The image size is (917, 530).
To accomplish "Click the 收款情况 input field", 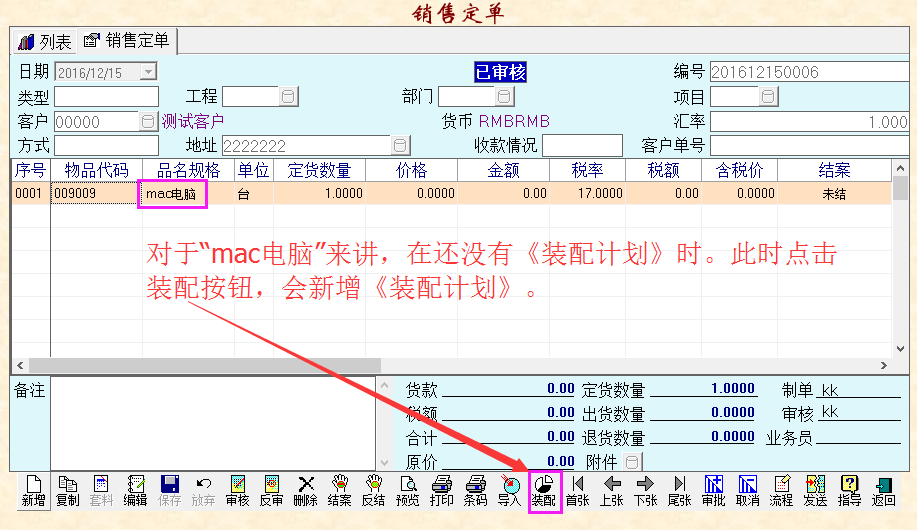I will click(x=582, y=145).
